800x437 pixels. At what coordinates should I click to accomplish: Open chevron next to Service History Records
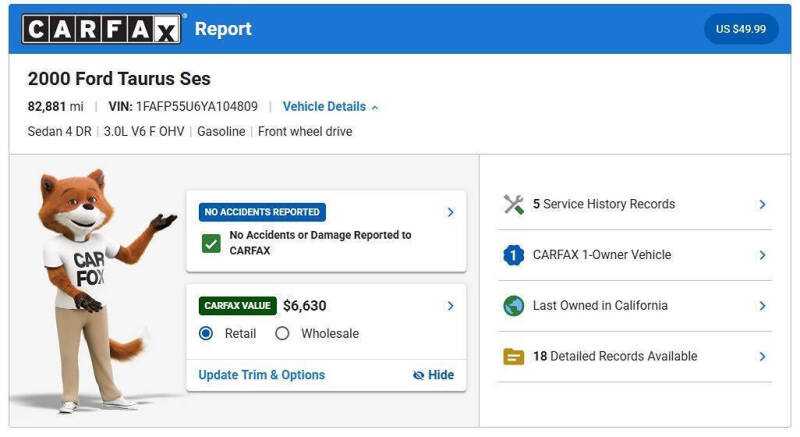pos(762,204)
